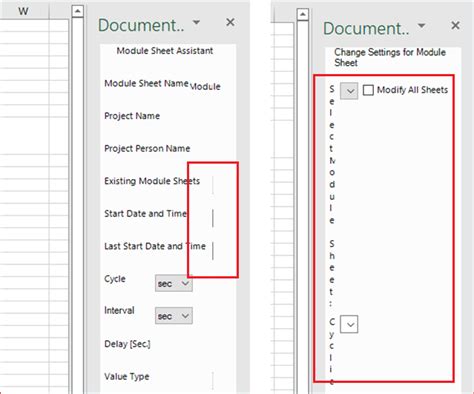This screenshot has width=474, height=394.
Task: Open the Cycle unit sec dropdown
Action: coord(174,283)
